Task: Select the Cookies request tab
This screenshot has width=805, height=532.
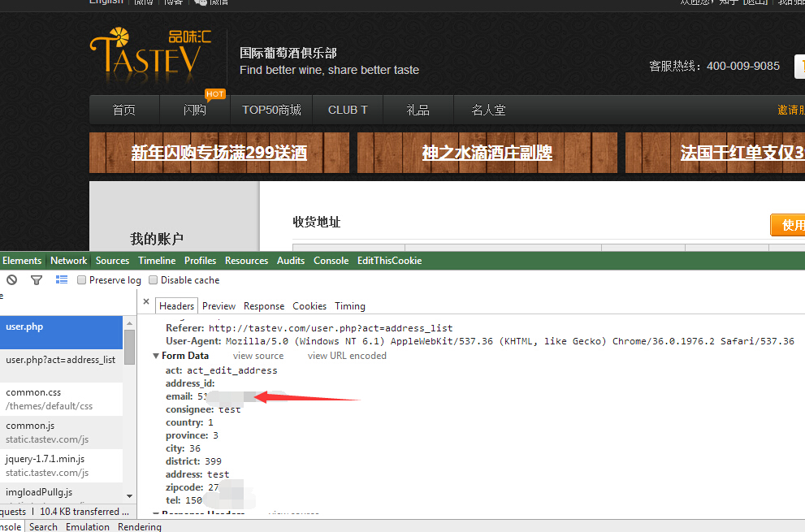Action: (309, 305)
